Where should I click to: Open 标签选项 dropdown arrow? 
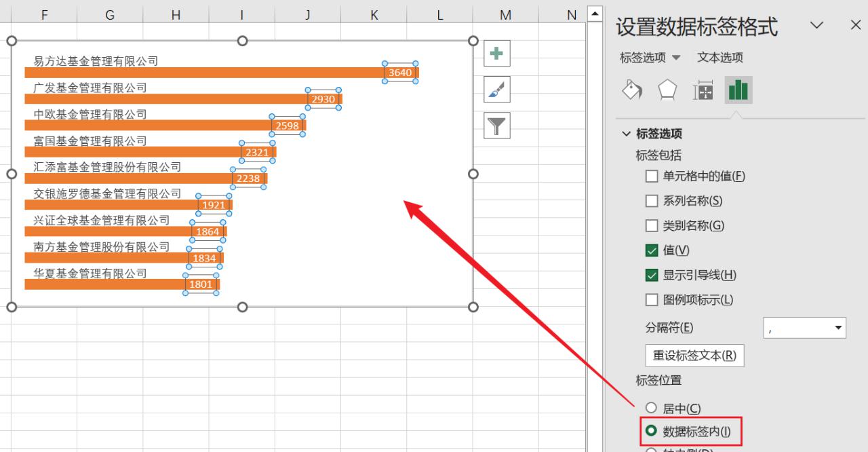coord(676,58)
